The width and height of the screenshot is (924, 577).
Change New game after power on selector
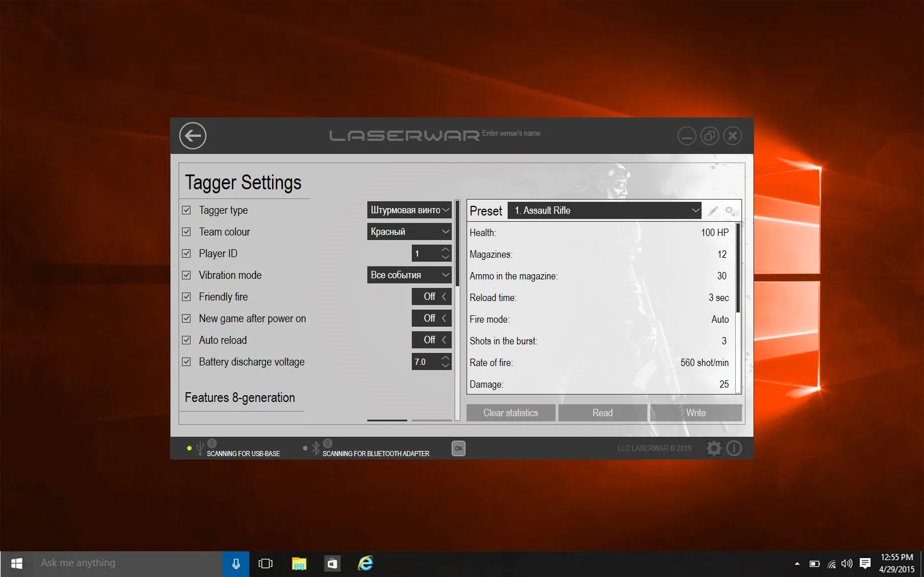tap(432, 318)
